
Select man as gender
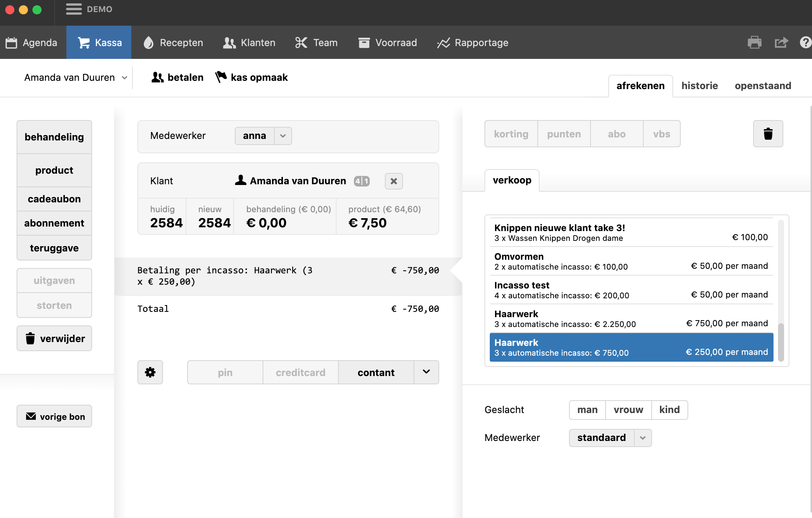tap(587, 410)
